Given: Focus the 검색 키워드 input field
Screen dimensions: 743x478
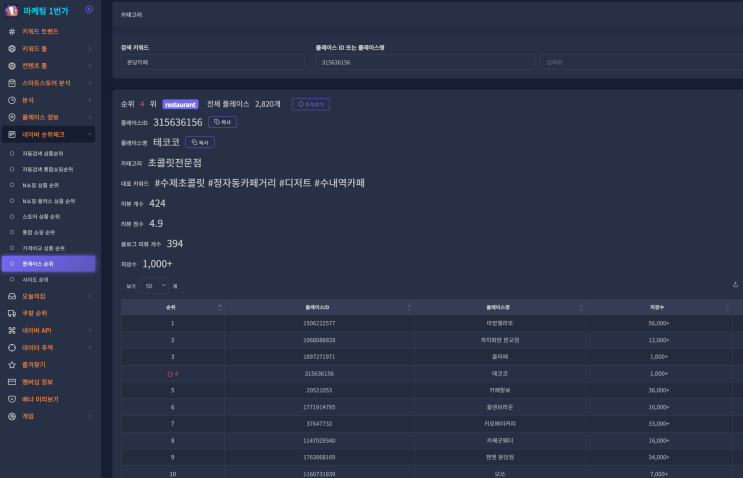Looking at the screenshot, I should tap(213, 62).
